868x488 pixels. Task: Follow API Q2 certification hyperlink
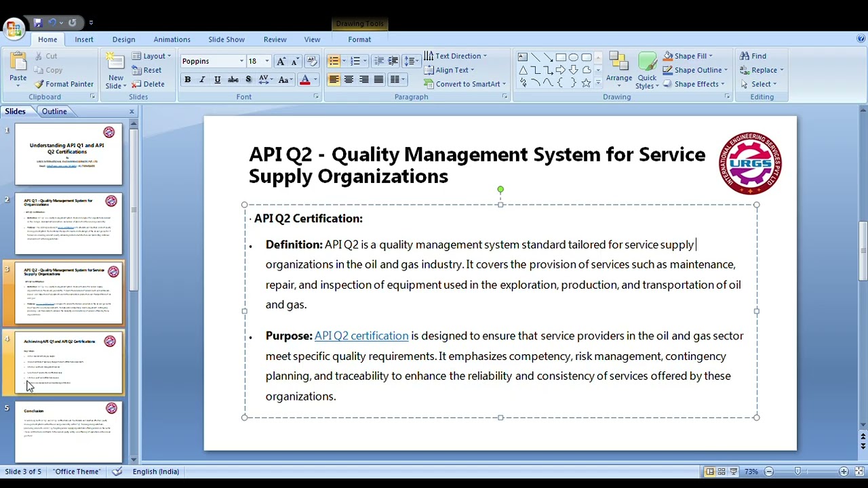point(361,335)
